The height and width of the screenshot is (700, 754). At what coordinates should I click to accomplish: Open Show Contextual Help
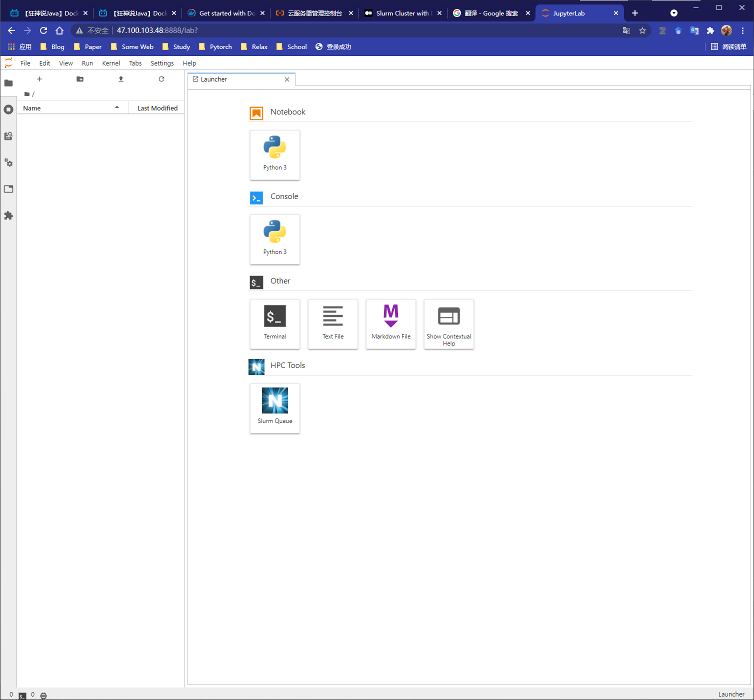tap(448, 323)
